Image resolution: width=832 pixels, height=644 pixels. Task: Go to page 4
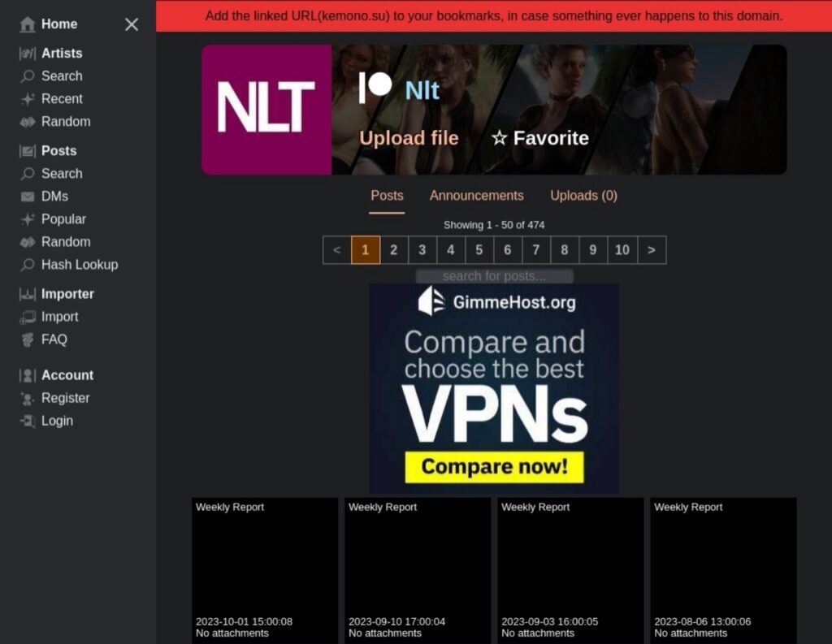[x=450, y=250]
